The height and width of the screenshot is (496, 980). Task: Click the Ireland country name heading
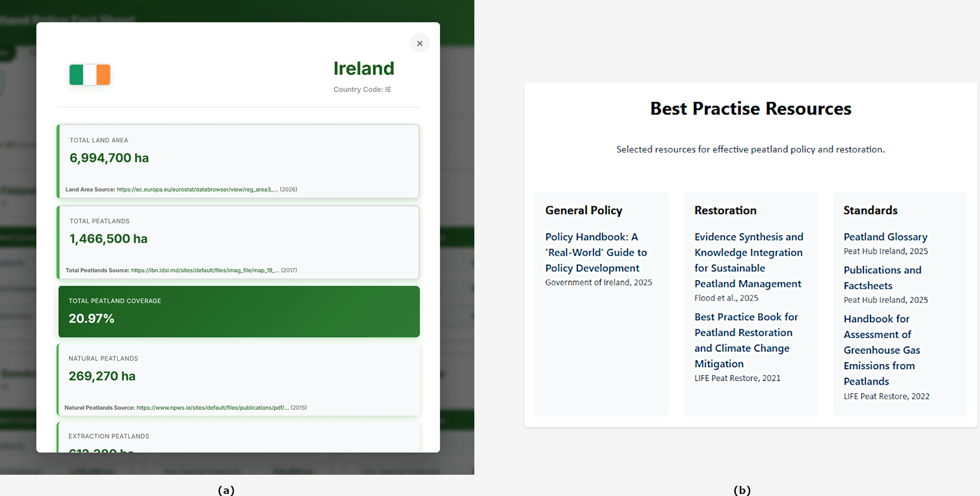tap(364, 68)
